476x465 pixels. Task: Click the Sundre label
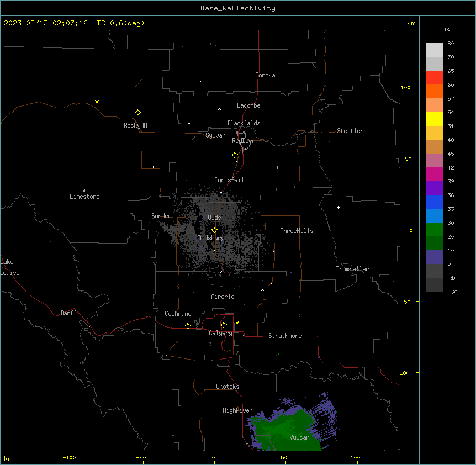click(x=161, y=216)
